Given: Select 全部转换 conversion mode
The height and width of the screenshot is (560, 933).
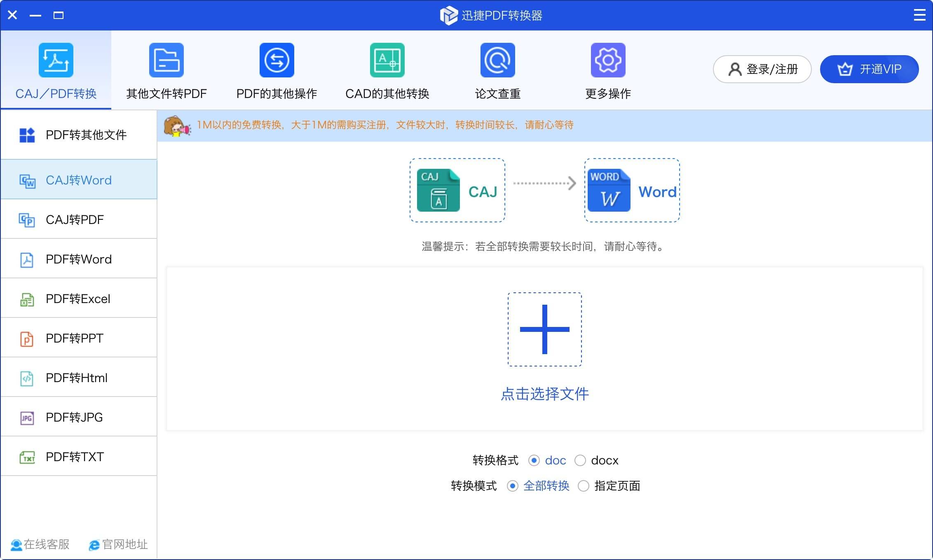Looking at the screenshot, I should coord(513,486).
